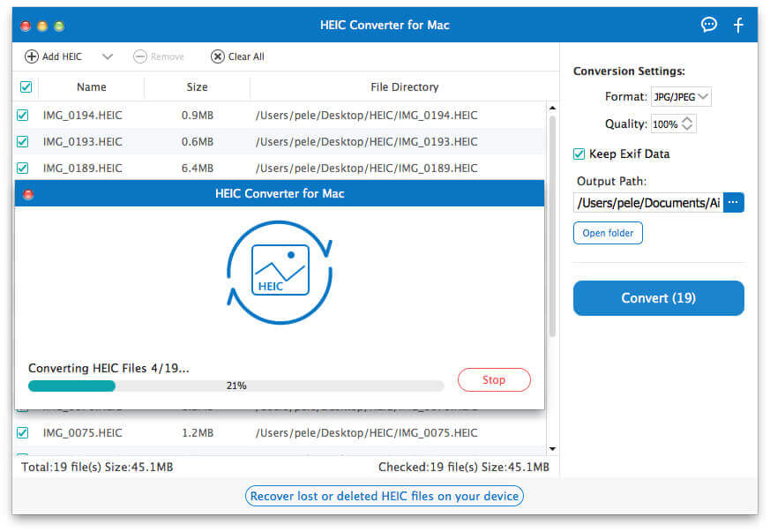Click path /Users/pele/Desktop/HEIC/IMG_0194.HEIC
770x532 pixels.
[x=366, y=115]
